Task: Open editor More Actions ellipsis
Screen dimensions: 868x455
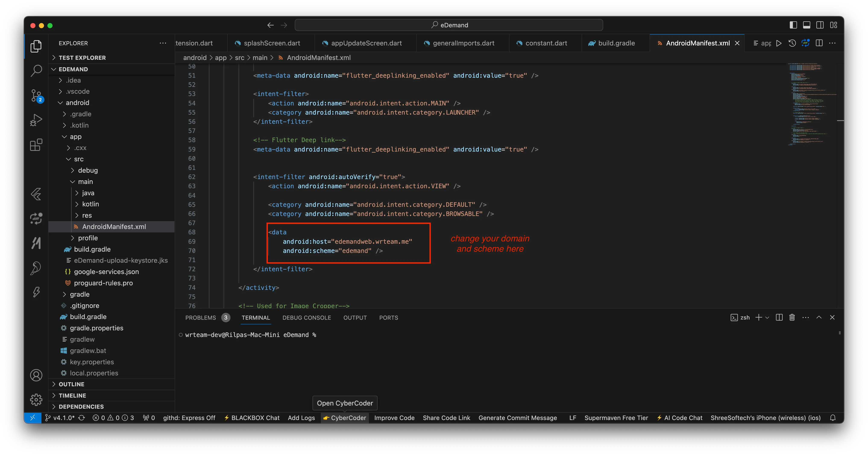Action: pyautogui.click(x=832, y=43)
